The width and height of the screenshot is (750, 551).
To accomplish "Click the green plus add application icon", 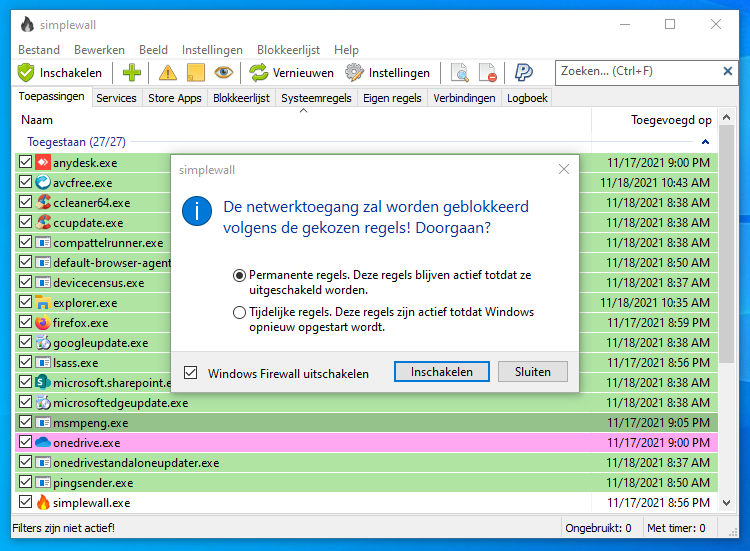I will pyautogui.click(x=131, y=72).
